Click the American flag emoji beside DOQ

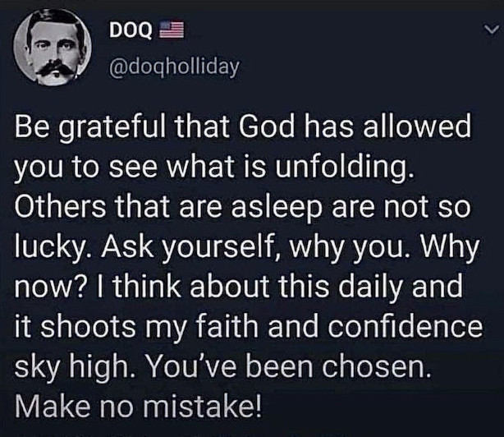click(x=172, y=30)
